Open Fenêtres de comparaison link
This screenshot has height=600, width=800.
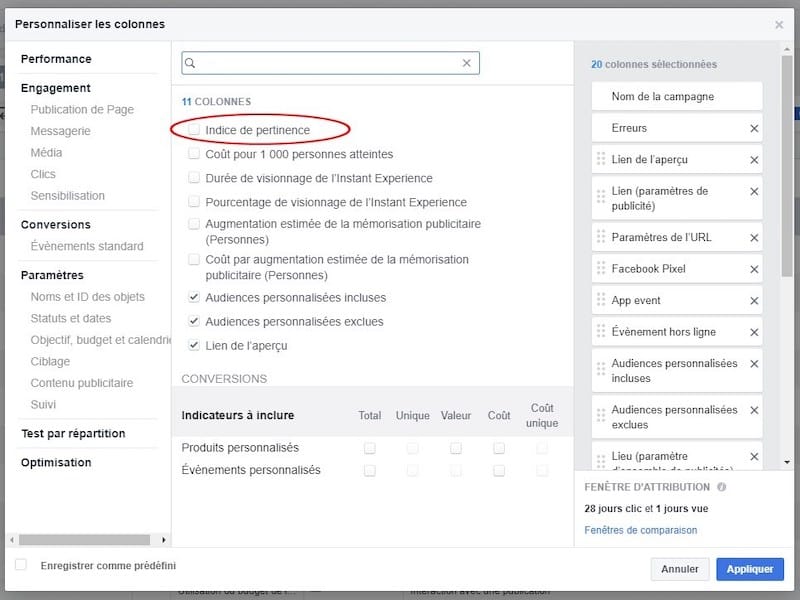641,530
